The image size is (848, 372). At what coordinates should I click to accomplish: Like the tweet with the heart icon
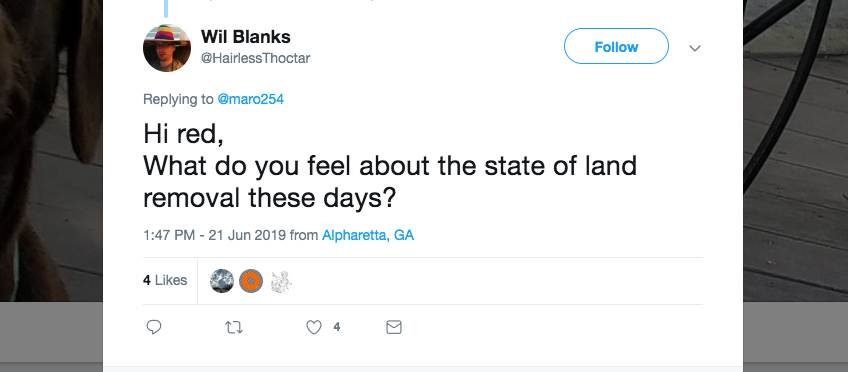point(314,327)
